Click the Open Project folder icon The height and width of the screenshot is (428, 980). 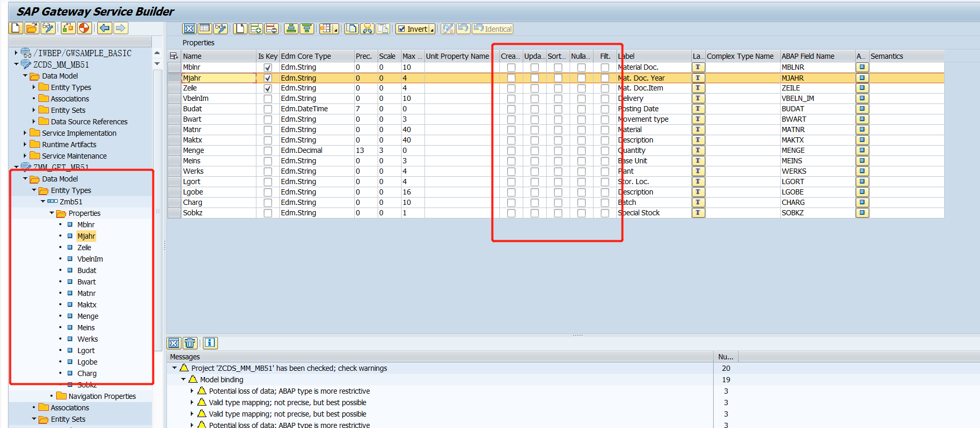tap(32, 28)
